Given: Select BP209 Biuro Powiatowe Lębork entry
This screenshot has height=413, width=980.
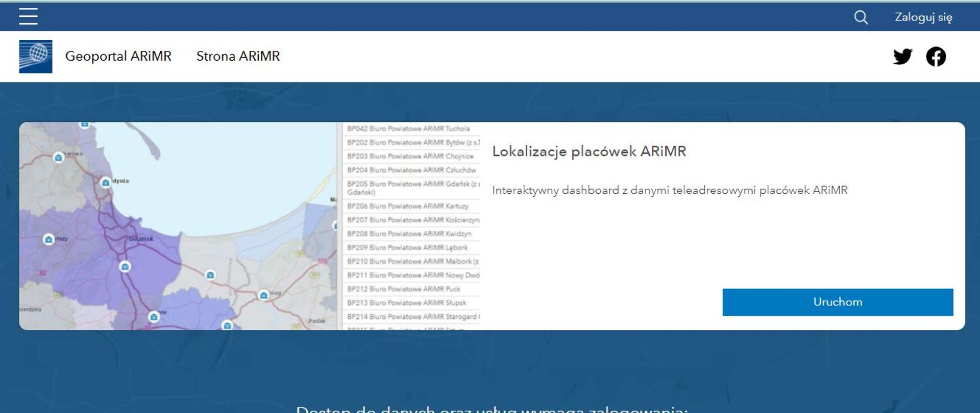Looking at the screenshot, I should [407, 248].
